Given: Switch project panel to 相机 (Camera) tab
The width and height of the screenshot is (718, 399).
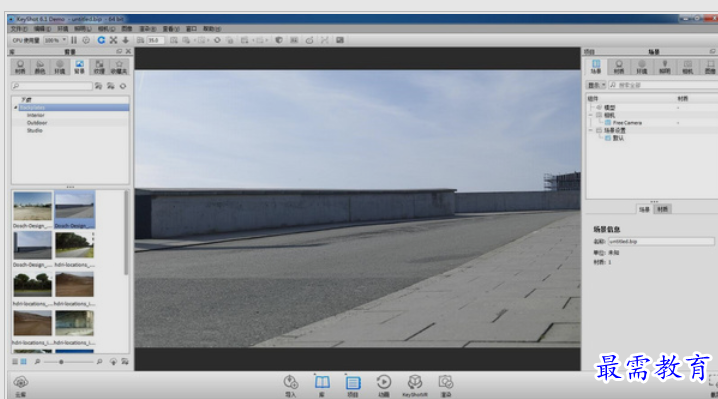Looking at the screenshot, I should tap(688, 67).
